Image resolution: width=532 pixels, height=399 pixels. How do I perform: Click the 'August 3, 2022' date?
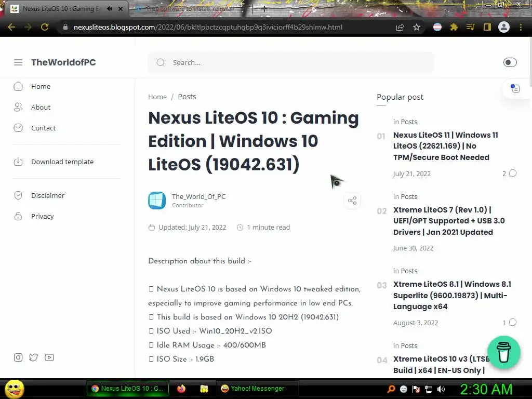416,323
